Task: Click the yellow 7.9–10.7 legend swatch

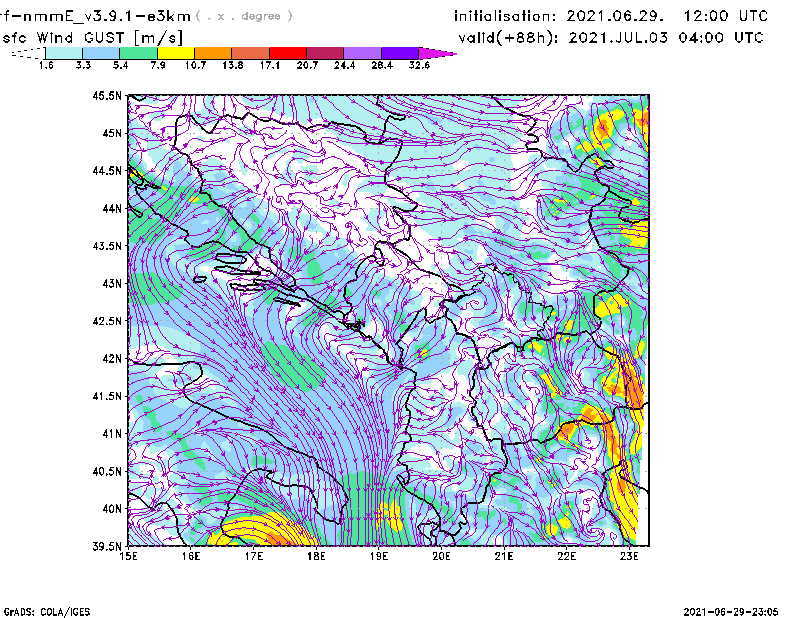Action: click(176, 53)
